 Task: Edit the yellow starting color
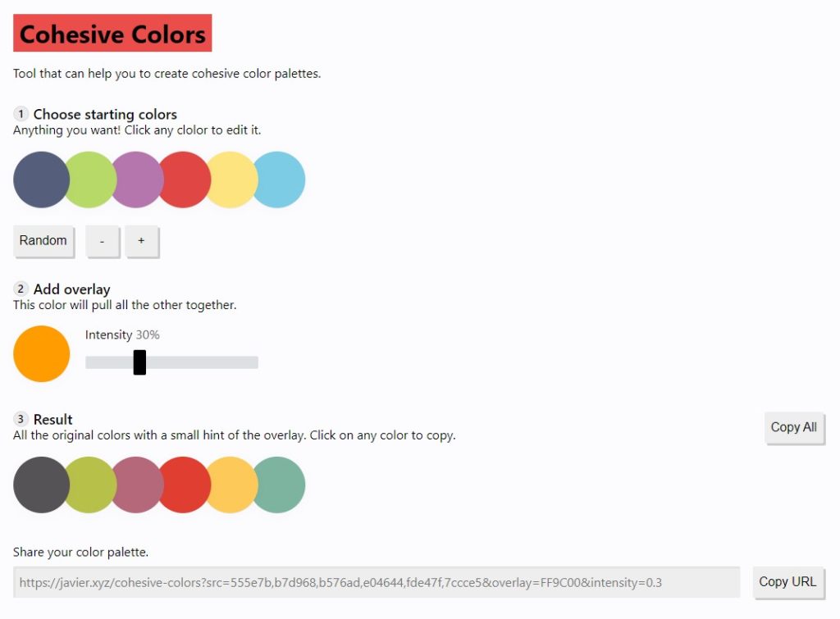231,179
